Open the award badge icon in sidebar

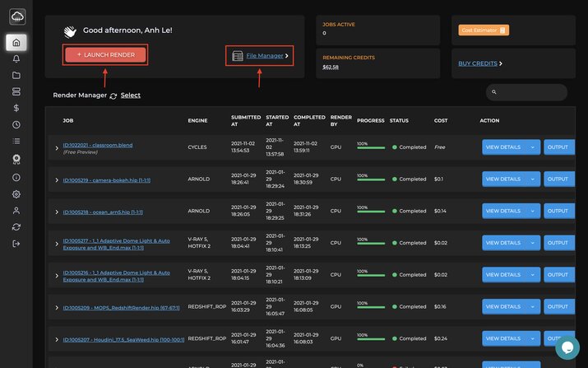pyautogui.click(x=16, y=159)
